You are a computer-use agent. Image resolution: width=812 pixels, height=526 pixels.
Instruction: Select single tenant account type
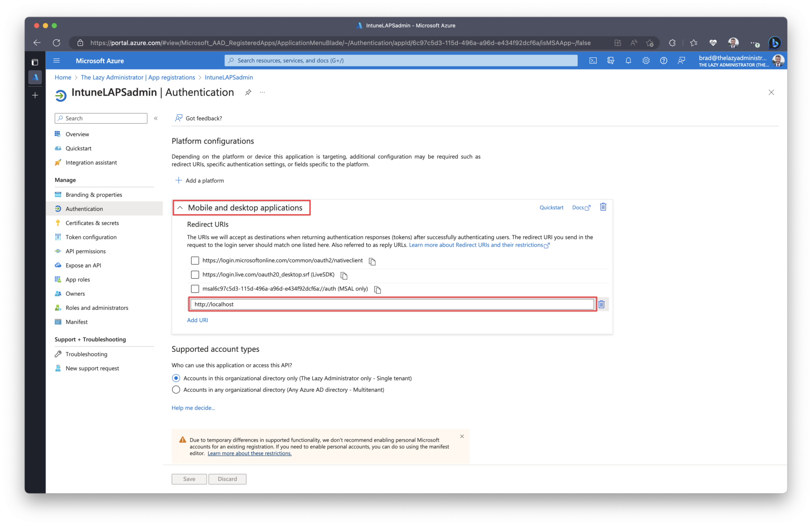[176, 378]
